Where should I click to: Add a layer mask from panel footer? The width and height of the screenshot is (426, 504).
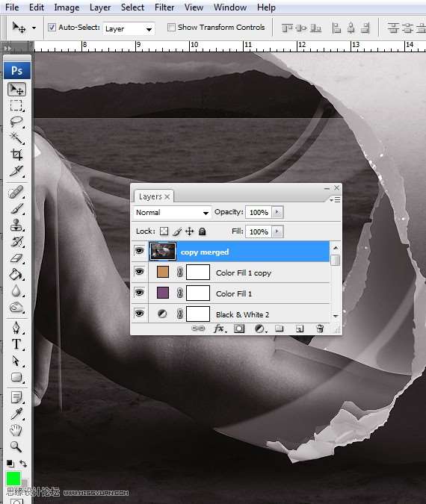tap(239, 329)
